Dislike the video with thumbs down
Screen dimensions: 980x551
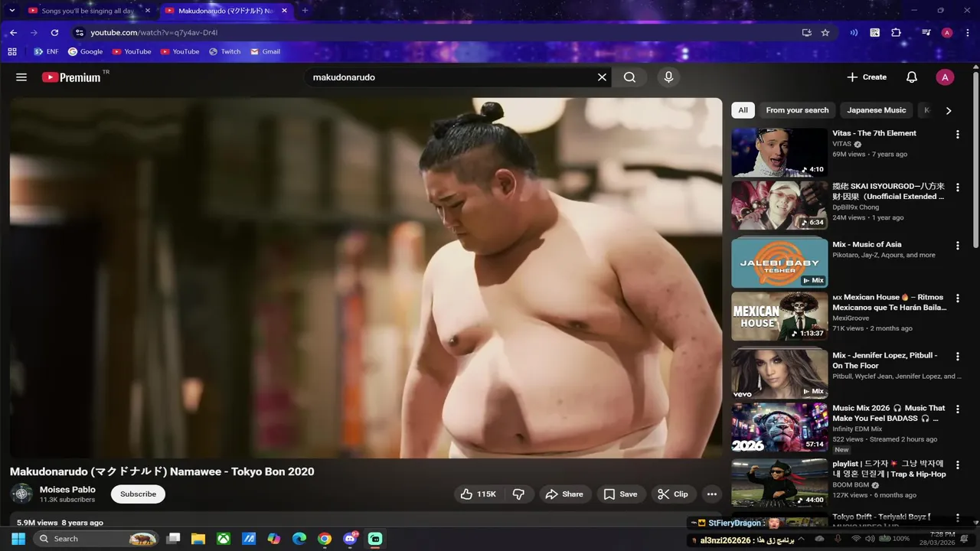[x=518, y=494]
